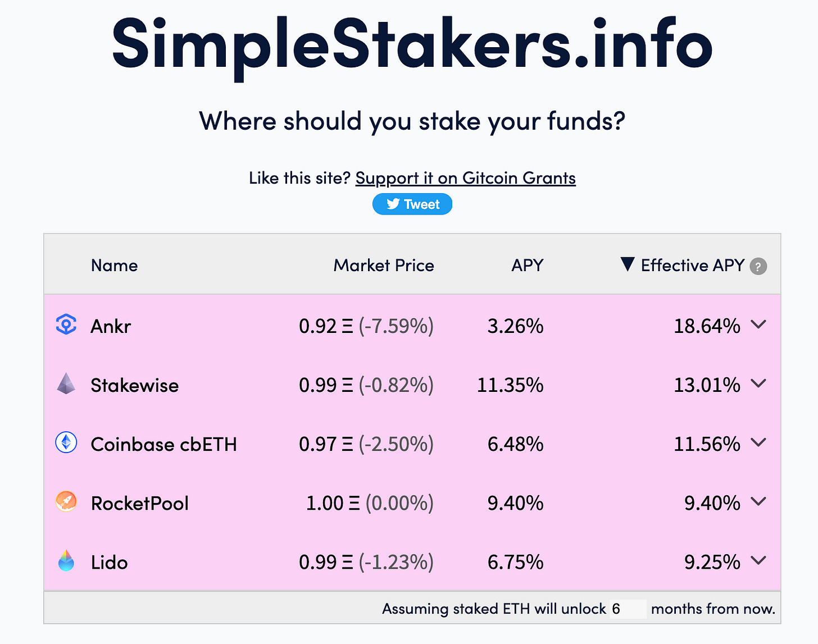Sort table by Market Price column
Image resolution: width=818 pixels, height=644 pixels.
click(x=384, y=265)
